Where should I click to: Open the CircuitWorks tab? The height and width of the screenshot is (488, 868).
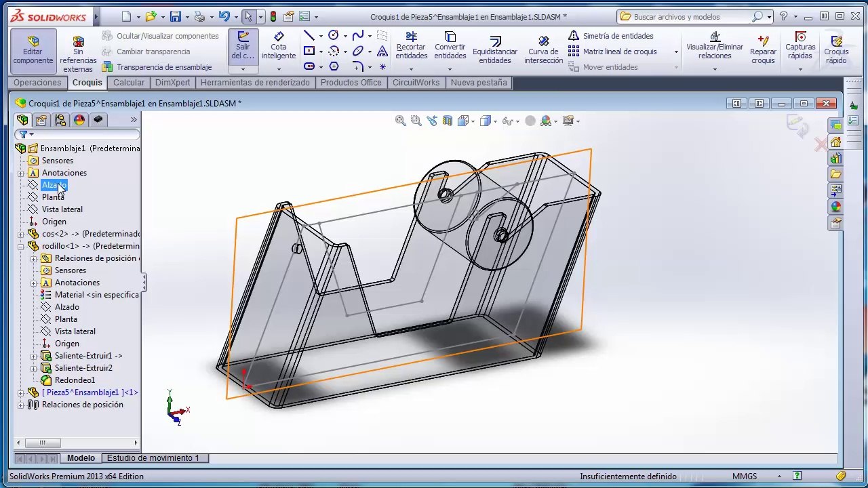(416, 83)
